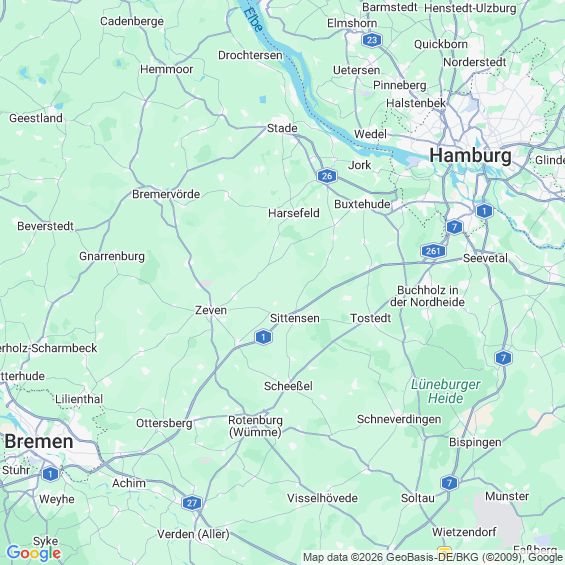Image resolution: width=565 pixels, height=565 pixels.
Task: Click the A27 highway shield near Verden
Action: 192,503
